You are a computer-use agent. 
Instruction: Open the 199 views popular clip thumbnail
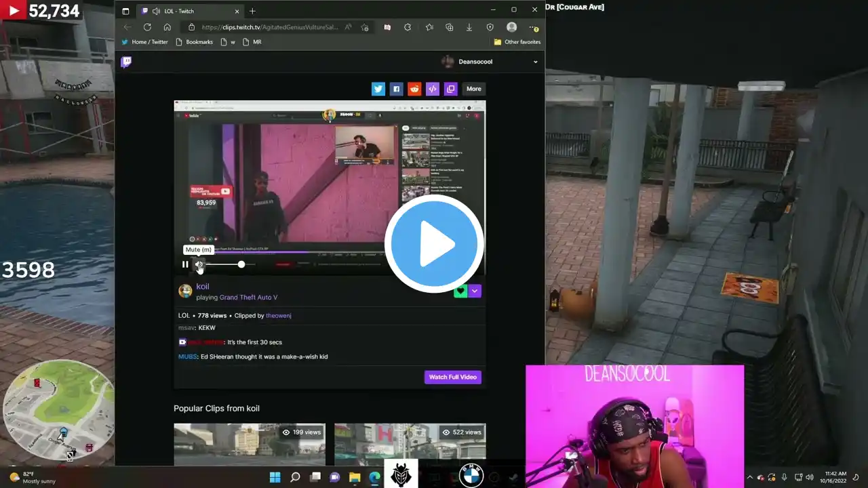(x=249, y=445)
